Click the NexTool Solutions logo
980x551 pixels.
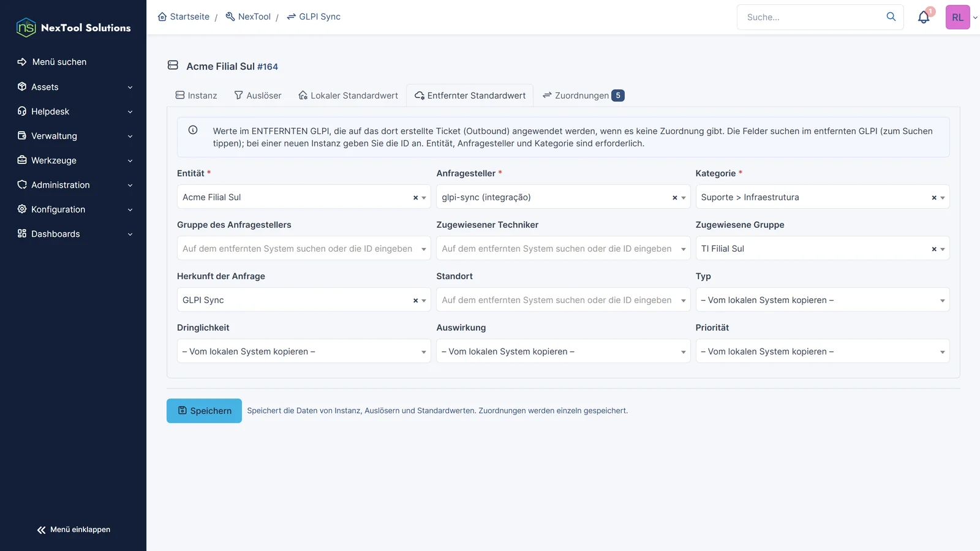73,28
